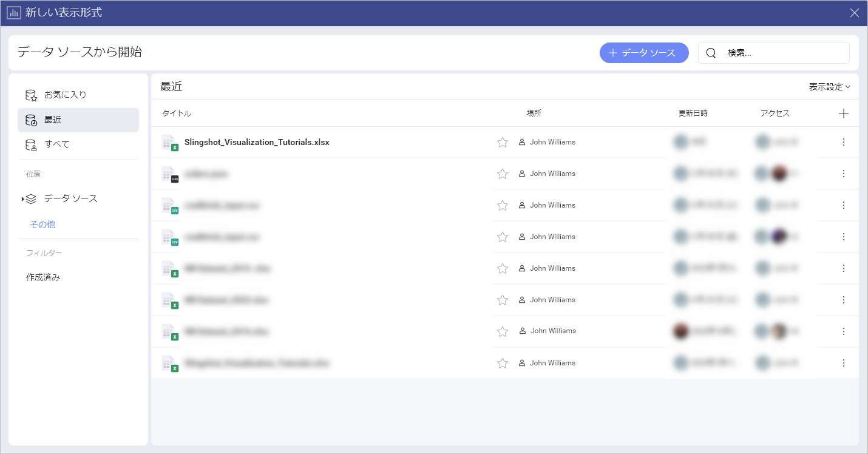Expand the データ ソース tree arrow
This screenshot has height=454, width=868.
click(x=22, y=199)
